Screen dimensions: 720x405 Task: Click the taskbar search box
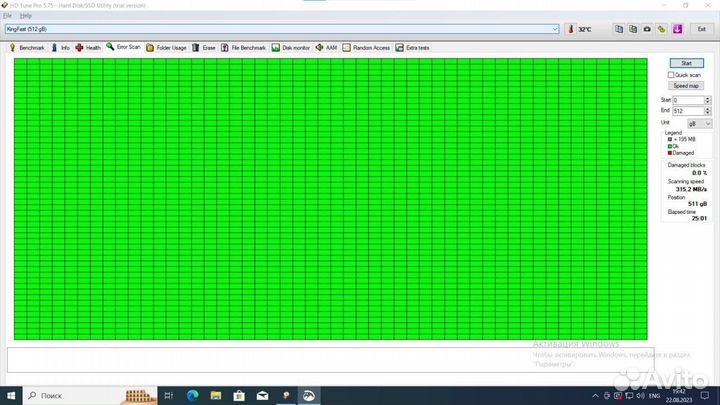[90, 395]
